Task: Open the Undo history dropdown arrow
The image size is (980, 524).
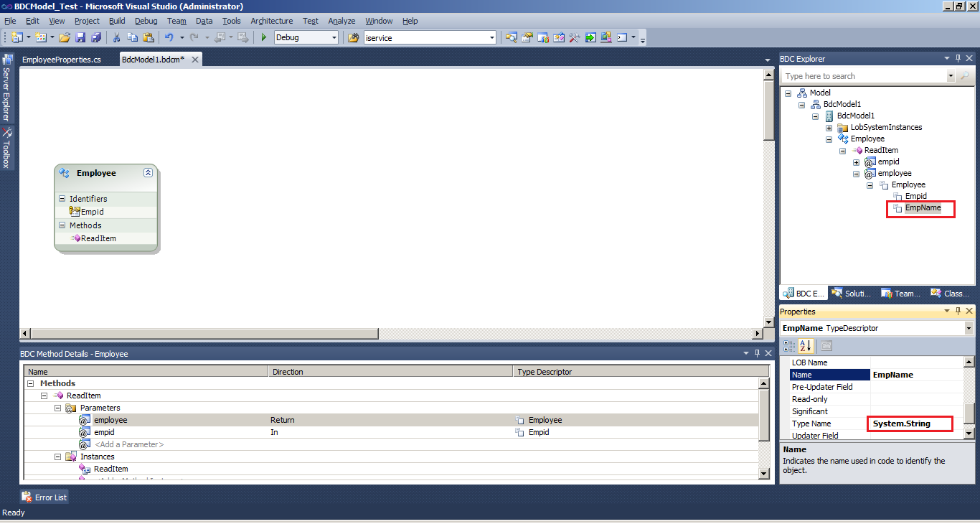Action: click(182, 37)
